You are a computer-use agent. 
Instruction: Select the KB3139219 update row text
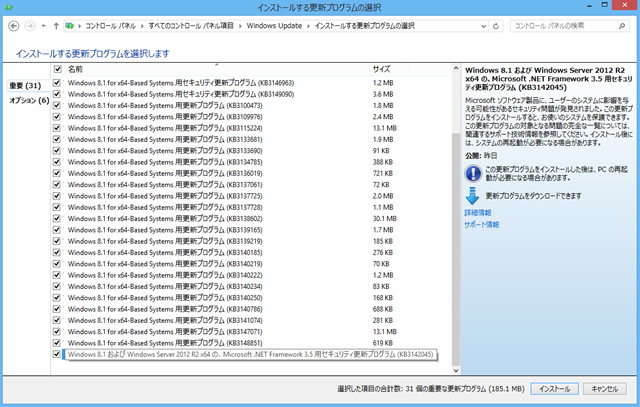[x=165, y=241]
